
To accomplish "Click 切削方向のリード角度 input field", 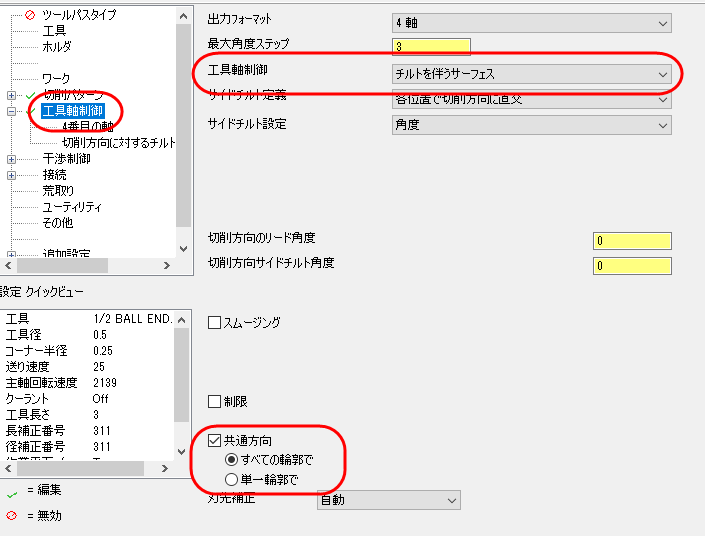I will click(x=632, y=241).
